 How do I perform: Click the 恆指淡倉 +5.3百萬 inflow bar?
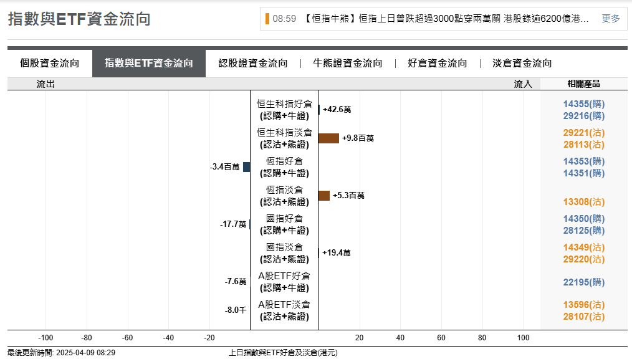tap(324, 196)
